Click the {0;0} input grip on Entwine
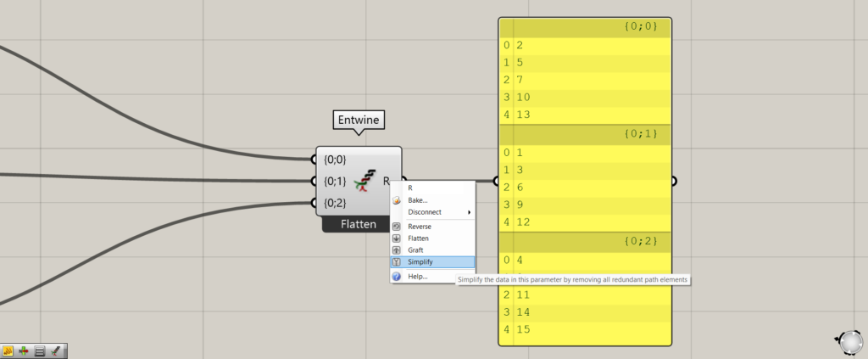Image resolution: width=868 pixels, height=359 pixels. coord(314,159)
